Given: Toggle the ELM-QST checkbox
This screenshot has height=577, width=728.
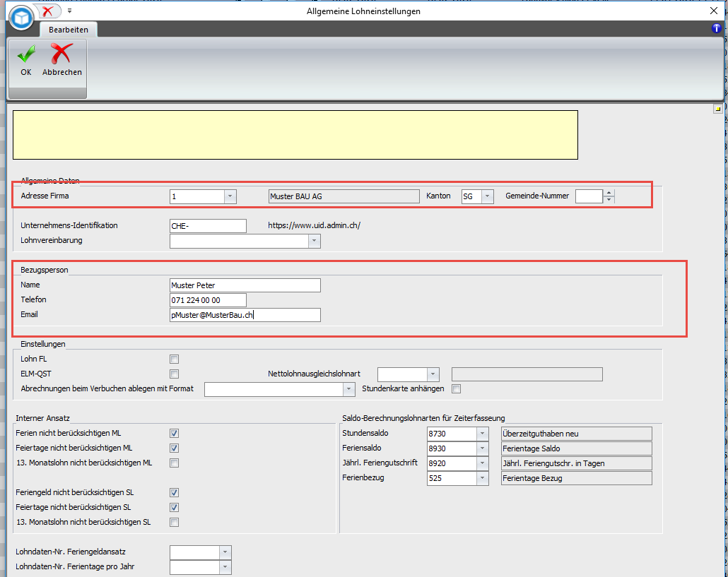Looking at the screenshot, I should [x=174, y=374].
